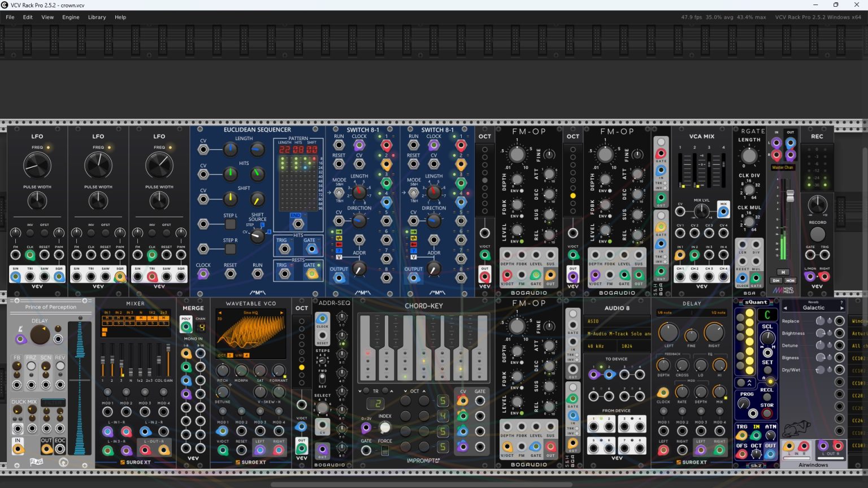
Task: Click the MERGE POLY output jack
Action: pos(186,326)
